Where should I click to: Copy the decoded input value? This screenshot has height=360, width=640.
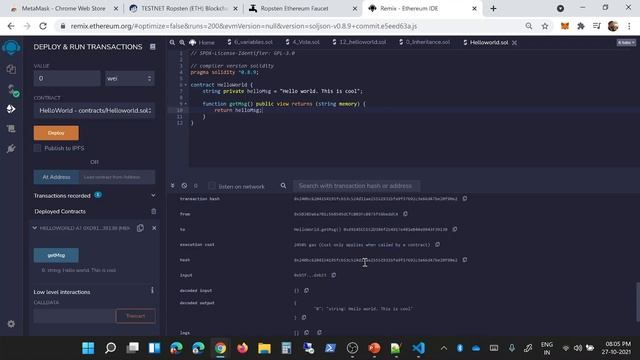tap(306, 290)
